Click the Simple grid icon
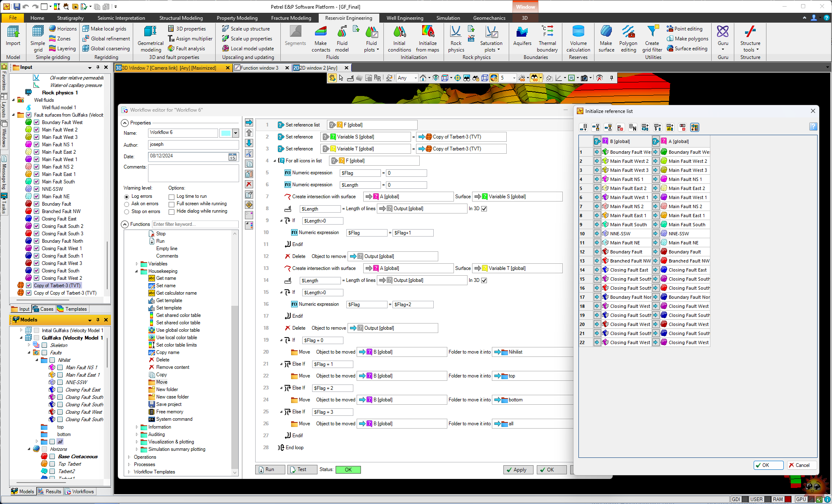Screen dimensions: 832x504 38,38
